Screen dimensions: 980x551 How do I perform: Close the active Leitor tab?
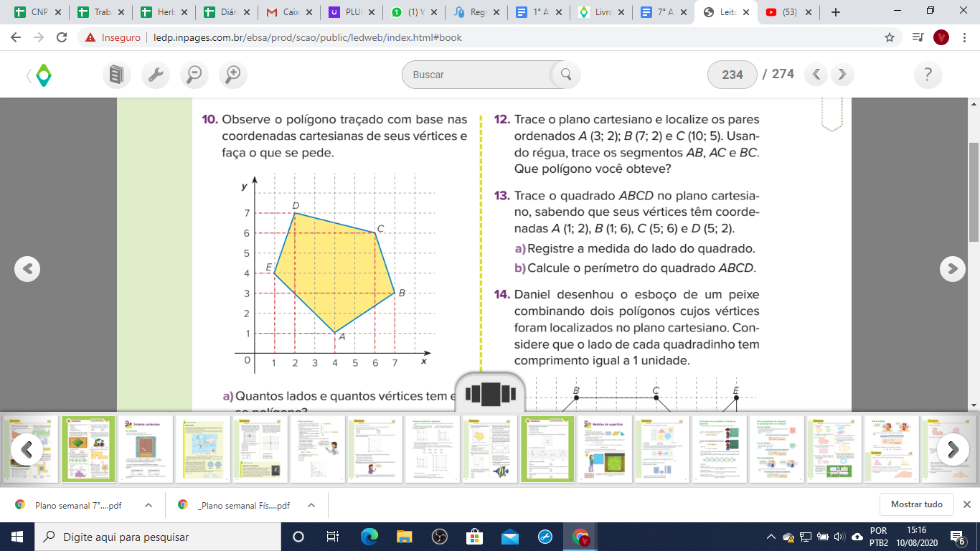click(748, 12)
